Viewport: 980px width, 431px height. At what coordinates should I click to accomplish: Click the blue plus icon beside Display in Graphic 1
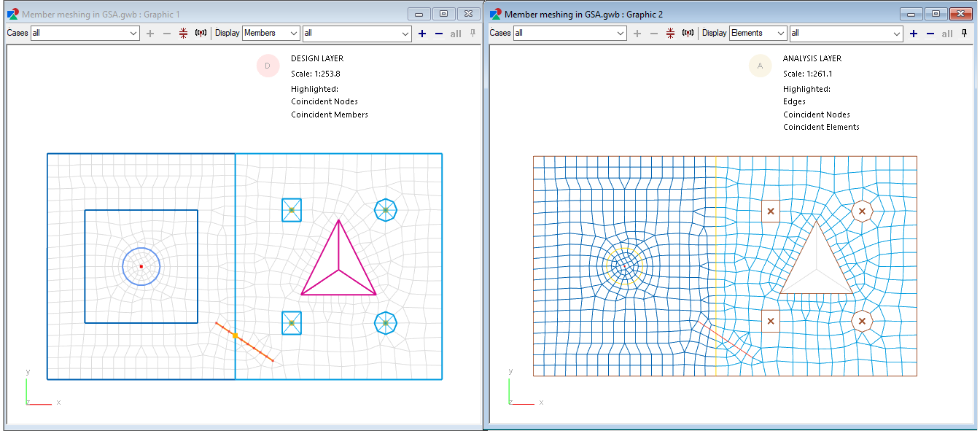421,33
